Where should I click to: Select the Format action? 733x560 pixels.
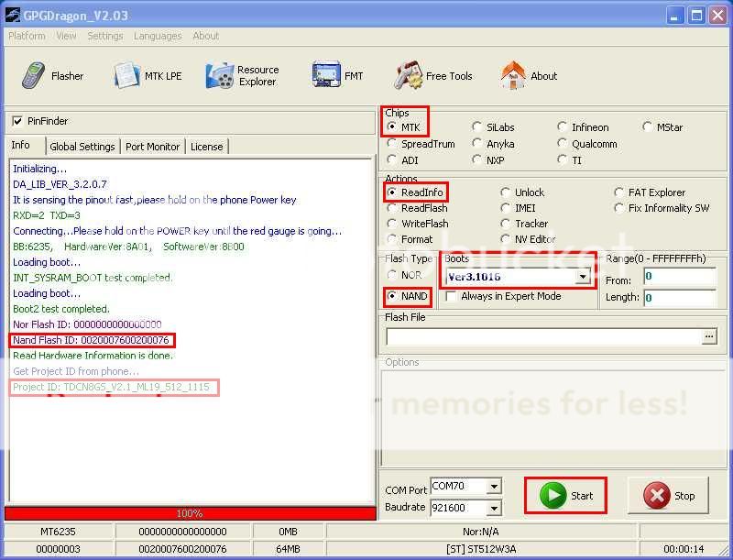tap(392, 239)
